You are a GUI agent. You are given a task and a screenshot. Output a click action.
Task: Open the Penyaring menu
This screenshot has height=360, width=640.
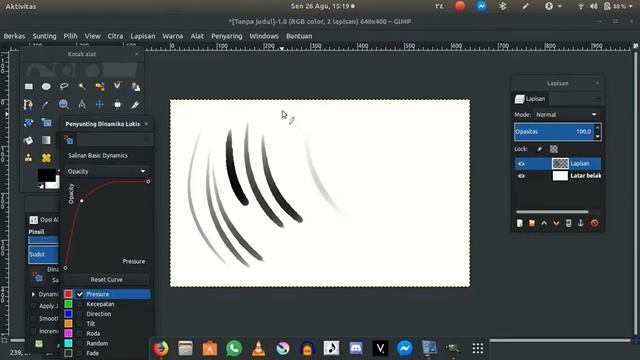click(227, 36)
